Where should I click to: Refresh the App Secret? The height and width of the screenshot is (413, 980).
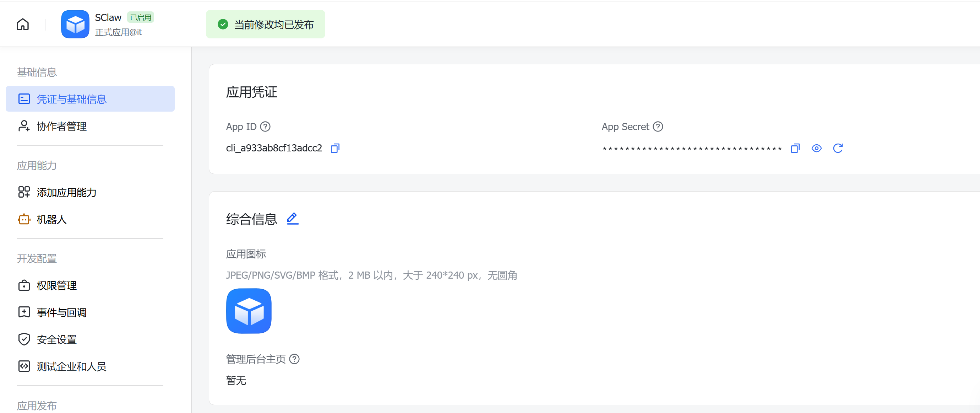tap(837, 148)
